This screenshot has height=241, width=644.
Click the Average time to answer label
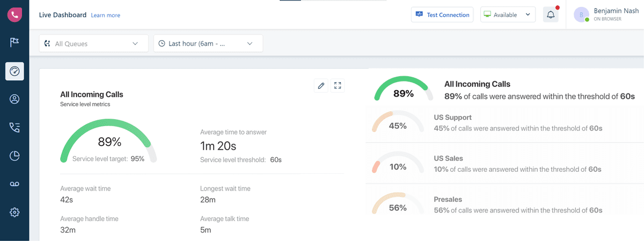pos(233,132)
